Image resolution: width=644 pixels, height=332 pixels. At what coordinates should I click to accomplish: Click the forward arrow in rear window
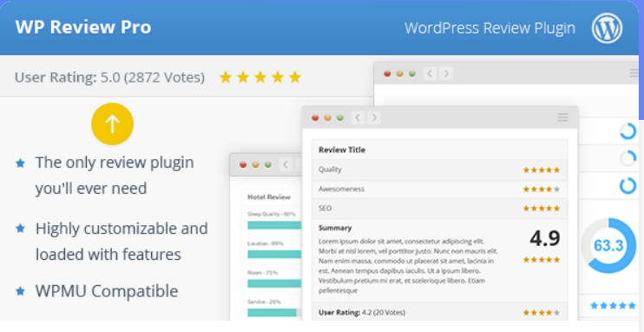[x=446, y=74]
